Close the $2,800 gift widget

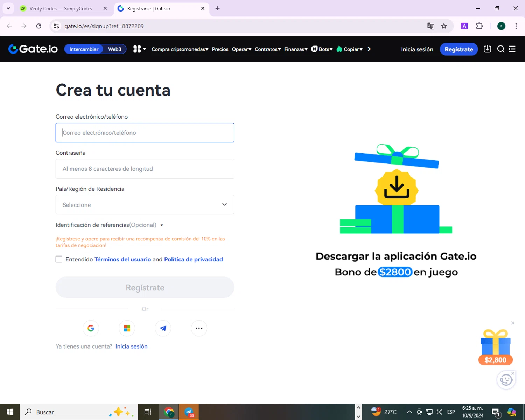[x=513, y=323]
